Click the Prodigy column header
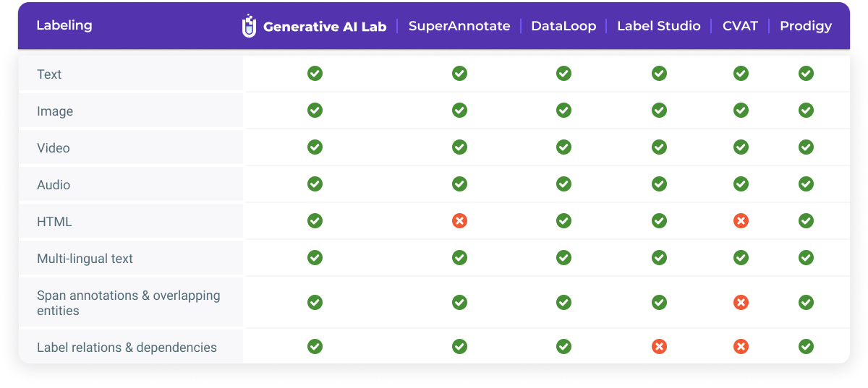 pyautogui.click(x=806, y=27)
